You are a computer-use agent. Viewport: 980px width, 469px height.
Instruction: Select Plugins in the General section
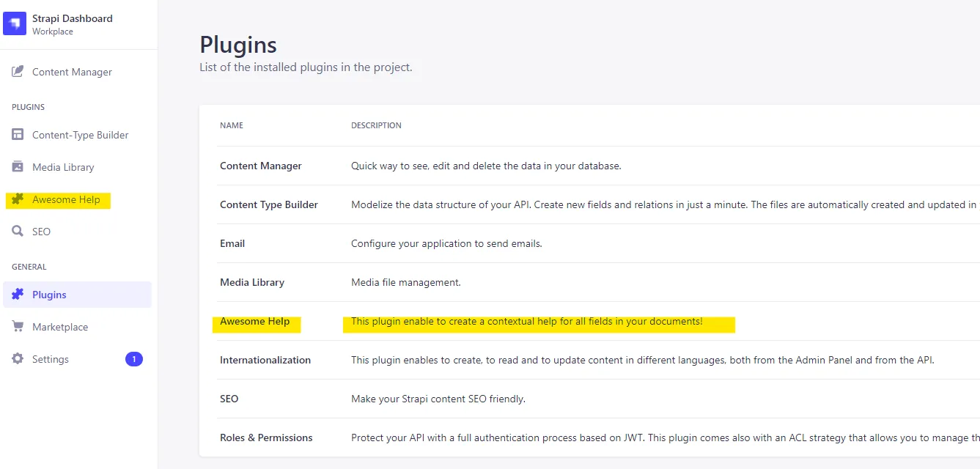[77, 295]
